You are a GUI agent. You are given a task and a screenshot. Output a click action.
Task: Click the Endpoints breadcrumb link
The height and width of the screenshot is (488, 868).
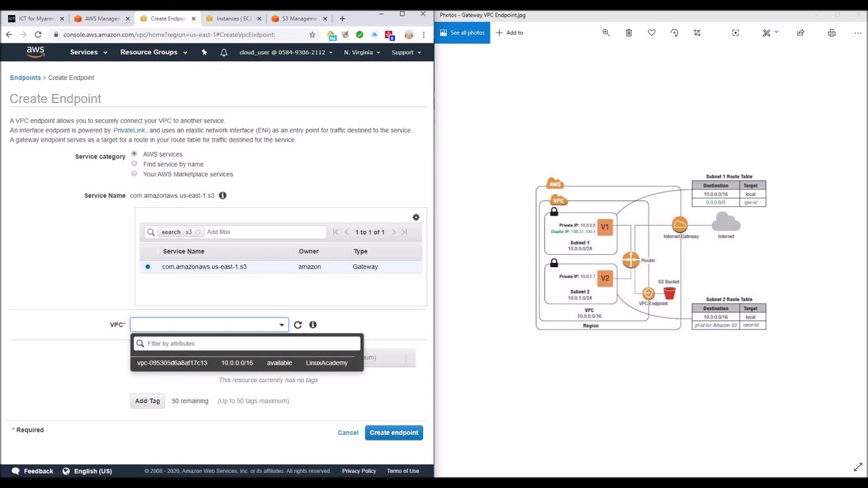[25, 78]
